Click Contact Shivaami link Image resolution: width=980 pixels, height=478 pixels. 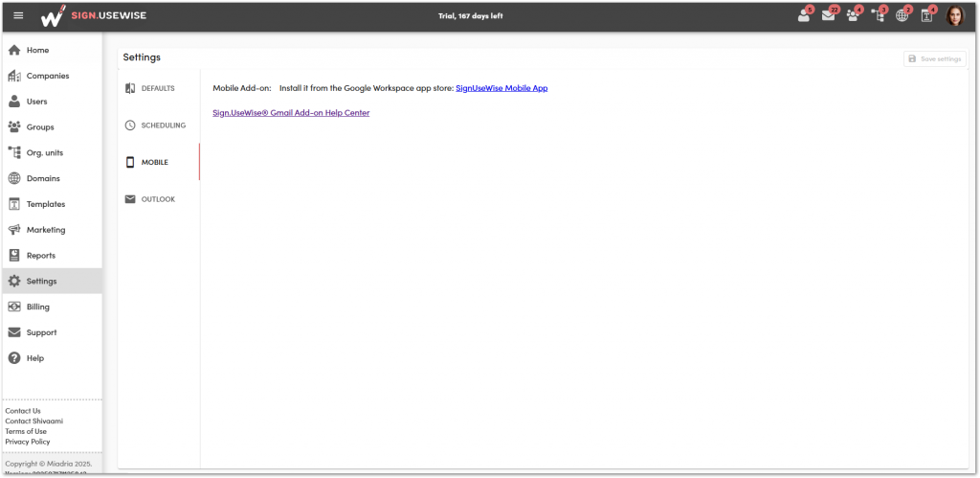click(x=34, y=421)
